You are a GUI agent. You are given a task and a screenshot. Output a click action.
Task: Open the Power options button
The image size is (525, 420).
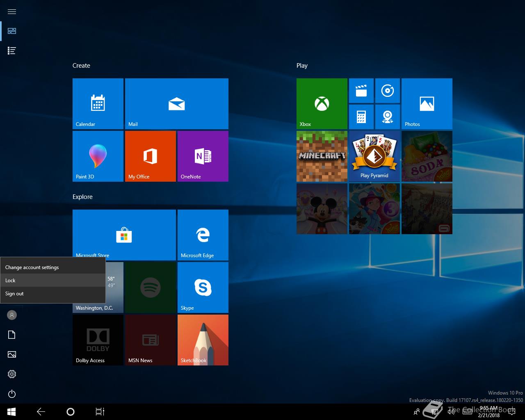pos(12,394)
